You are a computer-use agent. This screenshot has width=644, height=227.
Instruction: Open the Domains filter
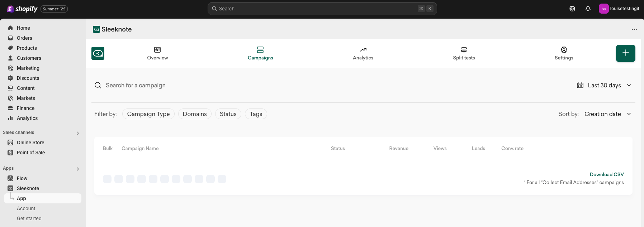[195, 114]
